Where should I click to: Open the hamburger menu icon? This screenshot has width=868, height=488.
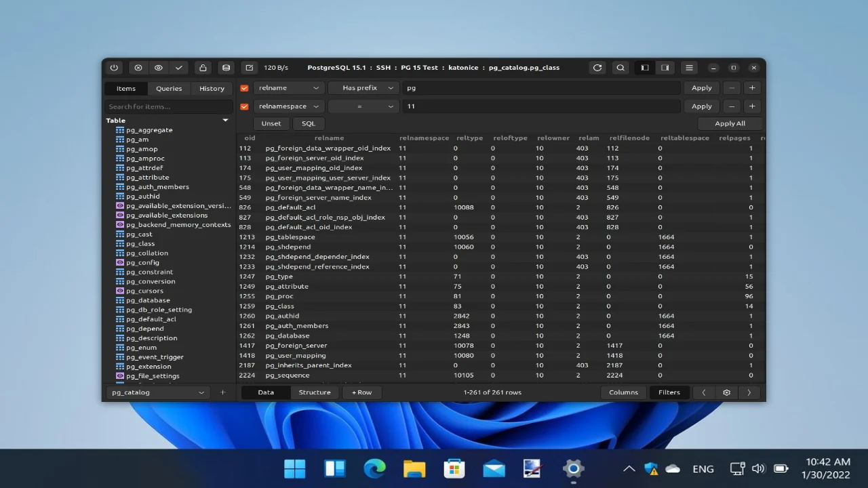689,68
